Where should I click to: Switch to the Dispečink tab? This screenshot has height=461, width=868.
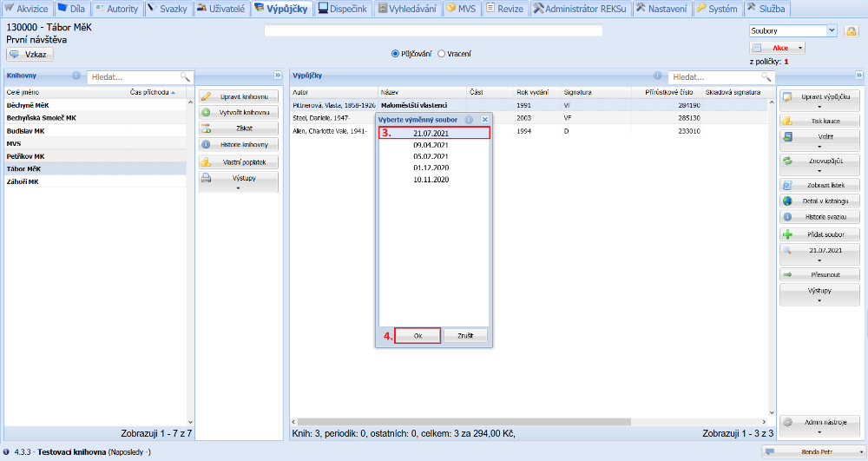point(342,9)
